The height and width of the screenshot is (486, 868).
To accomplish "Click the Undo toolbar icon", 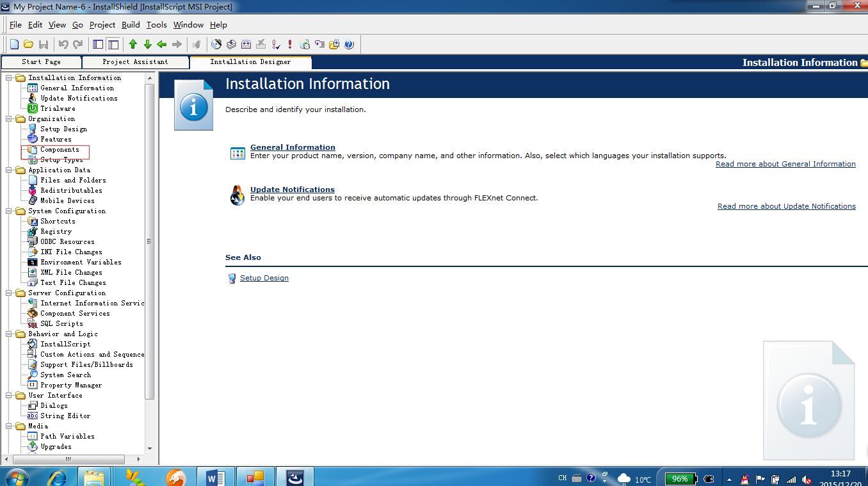I will [x=63, y=44].
